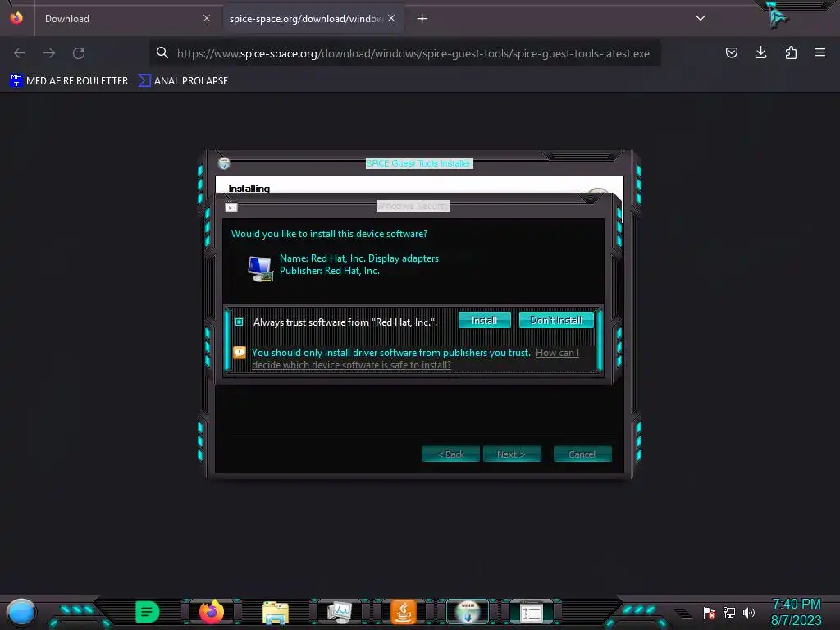Close the Download tab

[207, 18]
